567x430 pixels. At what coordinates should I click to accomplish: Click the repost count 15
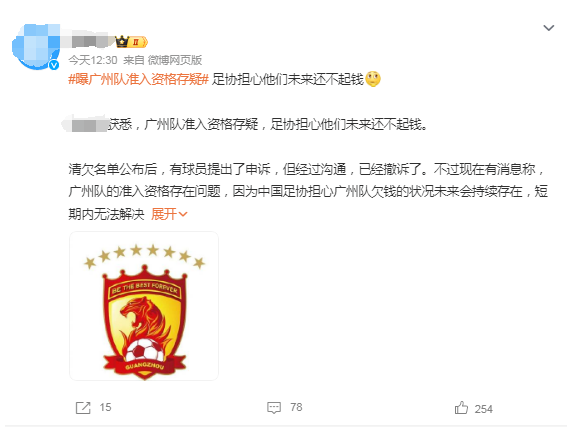pos(105,408)
